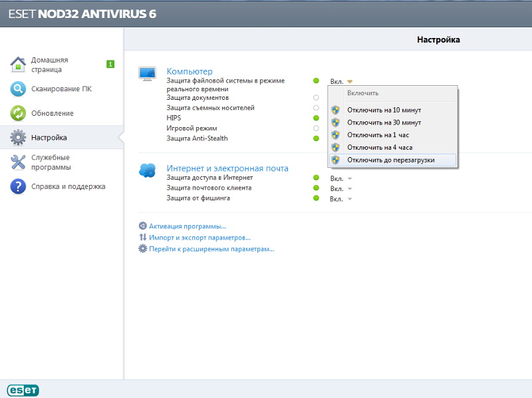Click the arrows icon beside Импорт и экспорт параметров
Image resolution: width=532 pixels, height=398 pixels.
143,237
